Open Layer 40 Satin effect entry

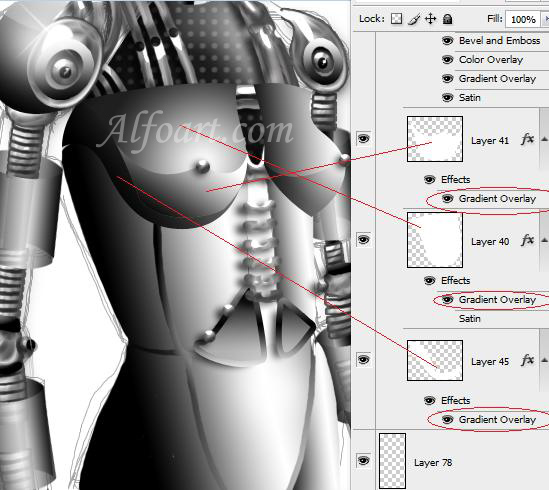470,318
